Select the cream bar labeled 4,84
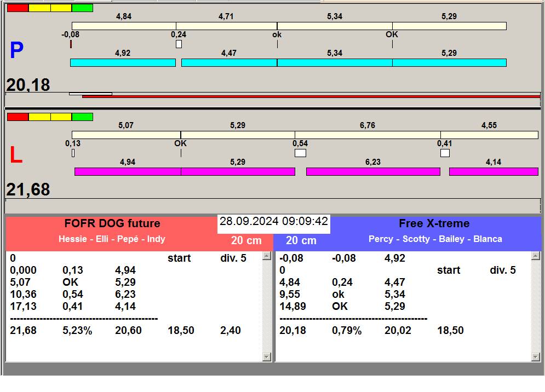Viewport: 545px width, 392px height. [124, 26]
